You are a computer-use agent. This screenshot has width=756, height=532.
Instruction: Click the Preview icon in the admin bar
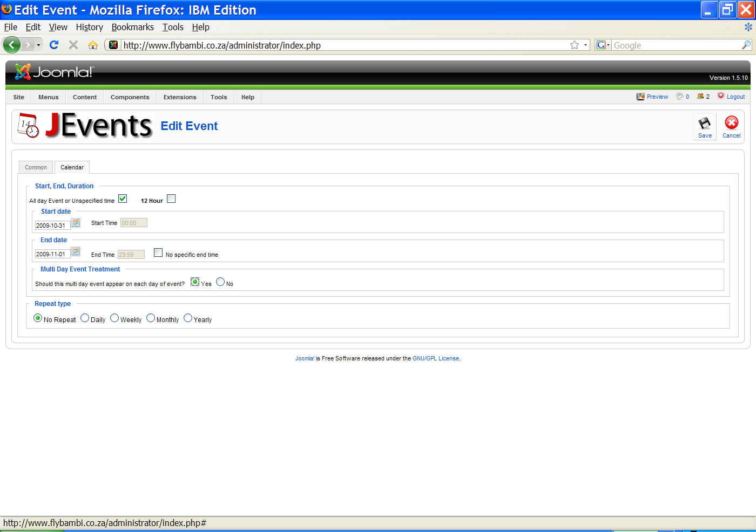coord(641,97)
